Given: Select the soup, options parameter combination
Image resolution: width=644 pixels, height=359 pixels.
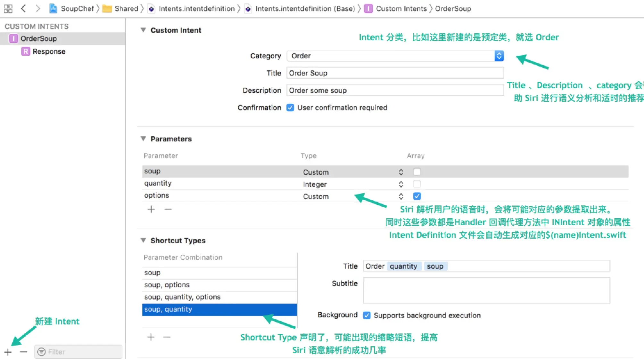Looking at the screenshot, I should 167,285.
